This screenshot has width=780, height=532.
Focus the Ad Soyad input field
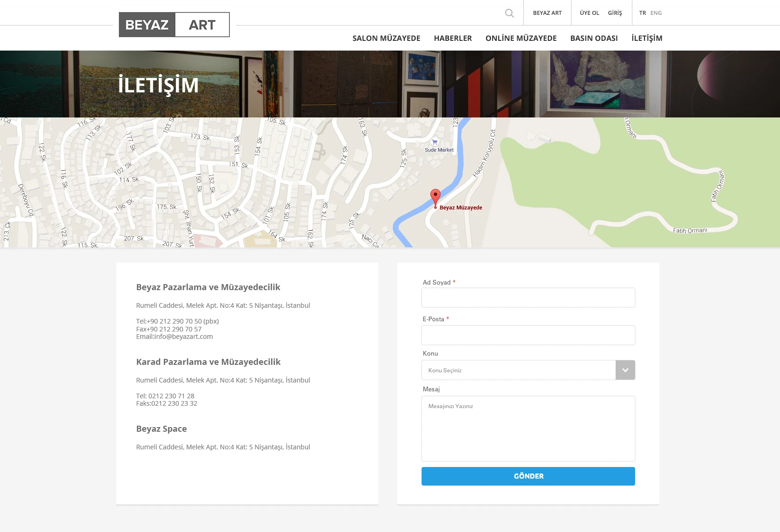(x=528, y=298)
